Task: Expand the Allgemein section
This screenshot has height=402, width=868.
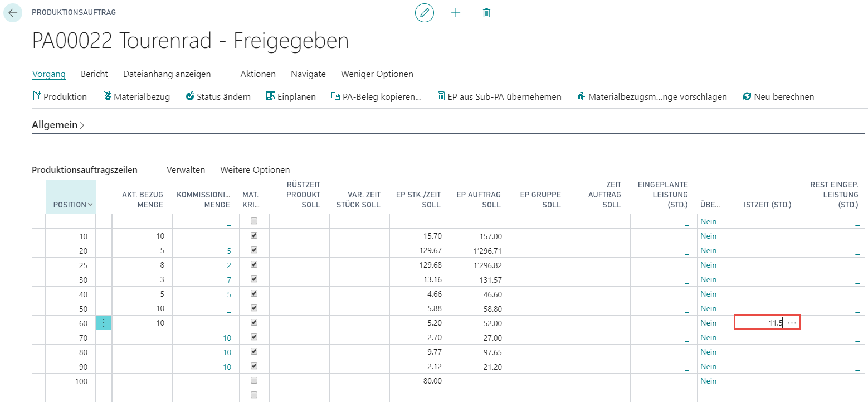Action: [x=58, y=125]
